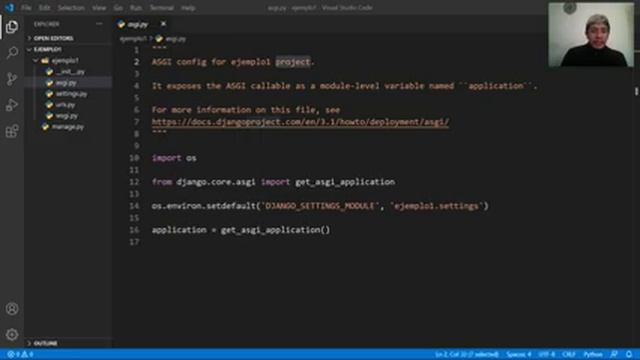This screenshot has height=360, width=640.
Task: Open notifications bell in status bar
Action: point(629,354)
